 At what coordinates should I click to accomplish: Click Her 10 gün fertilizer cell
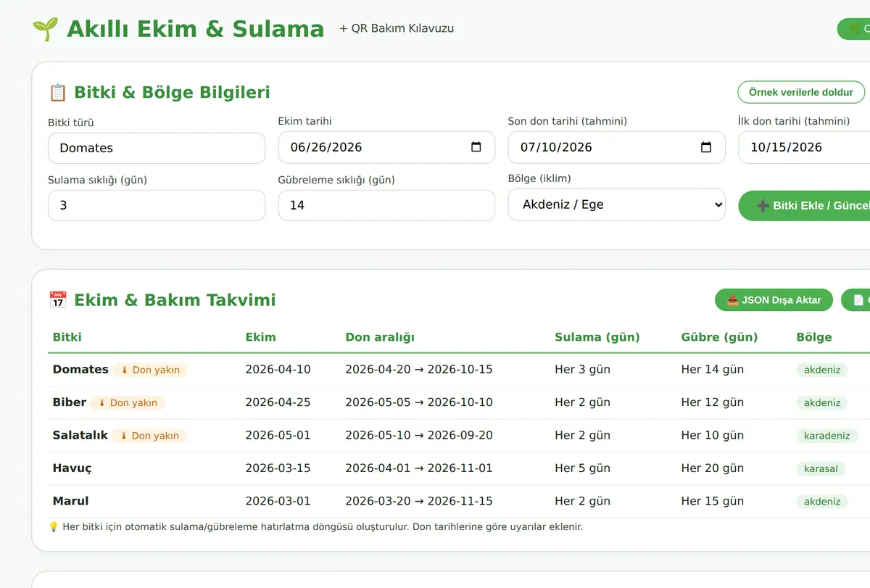click(x=713, y=435)
